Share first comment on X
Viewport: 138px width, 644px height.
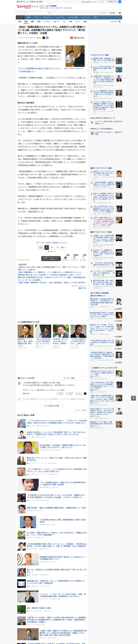[x=85, y=393]
